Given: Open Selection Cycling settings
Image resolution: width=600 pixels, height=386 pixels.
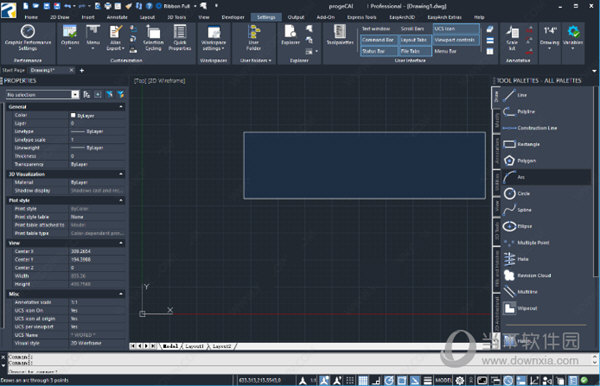Looking at the screenshot, I should 153,38.
